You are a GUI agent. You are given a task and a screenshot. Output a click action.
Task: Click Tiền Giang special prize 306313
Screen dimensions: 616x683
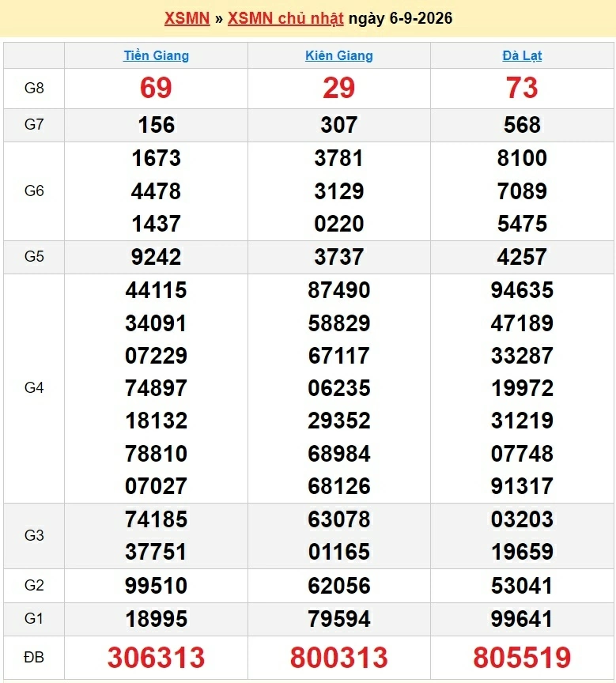[156, 657]
